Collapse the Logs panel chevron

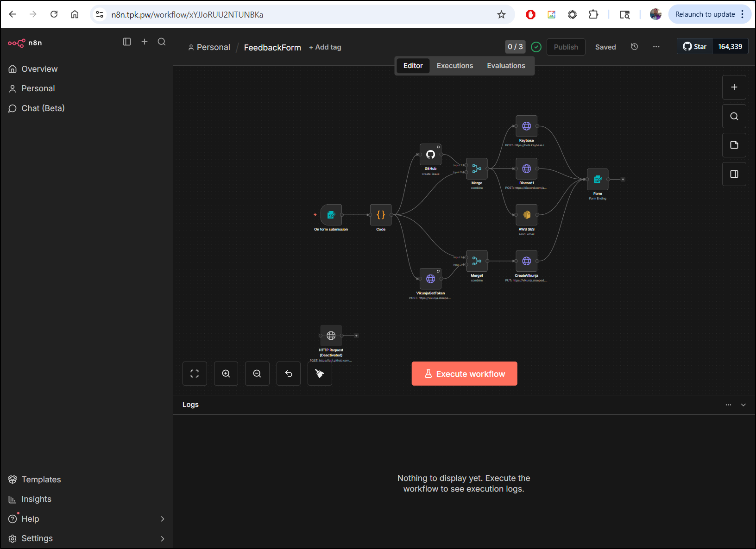point(743,405)
